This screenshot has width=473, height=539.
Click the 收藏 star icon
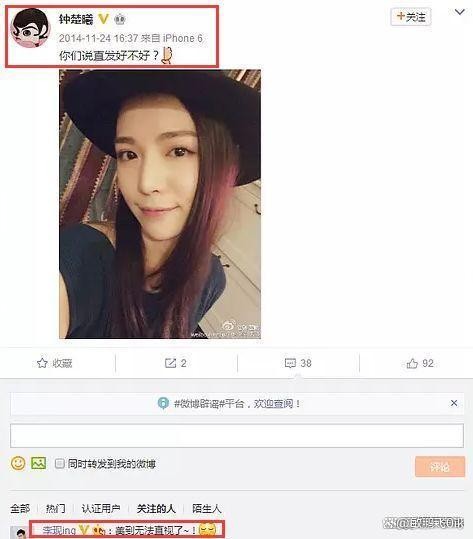(42, 363)
